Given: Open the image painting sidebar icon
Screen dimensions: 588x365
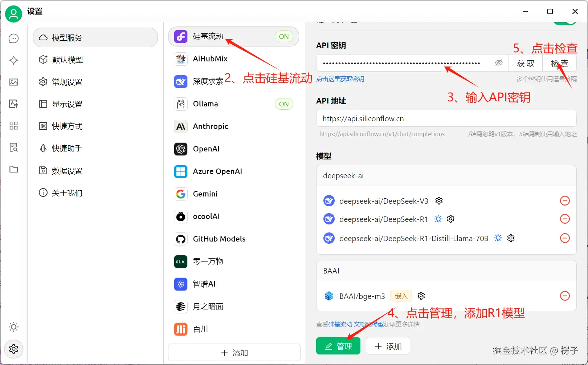Looking at the screenshot, I should click(14, 82).
